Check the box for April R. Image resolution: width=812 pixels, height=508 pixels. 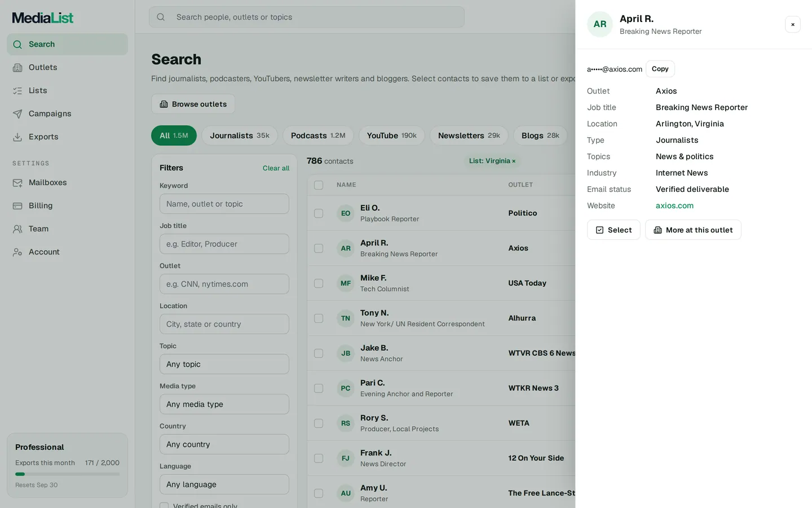pos(319,248)
